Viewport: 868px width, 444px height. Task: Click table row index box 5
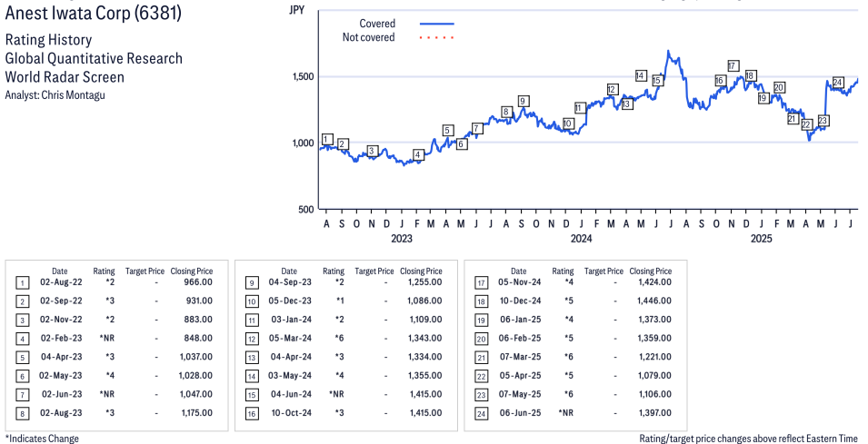coord(22,359)
